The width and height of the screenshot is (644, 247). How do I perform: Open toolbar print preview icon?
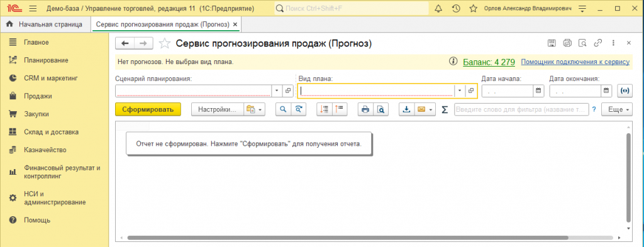pos(381,109)
